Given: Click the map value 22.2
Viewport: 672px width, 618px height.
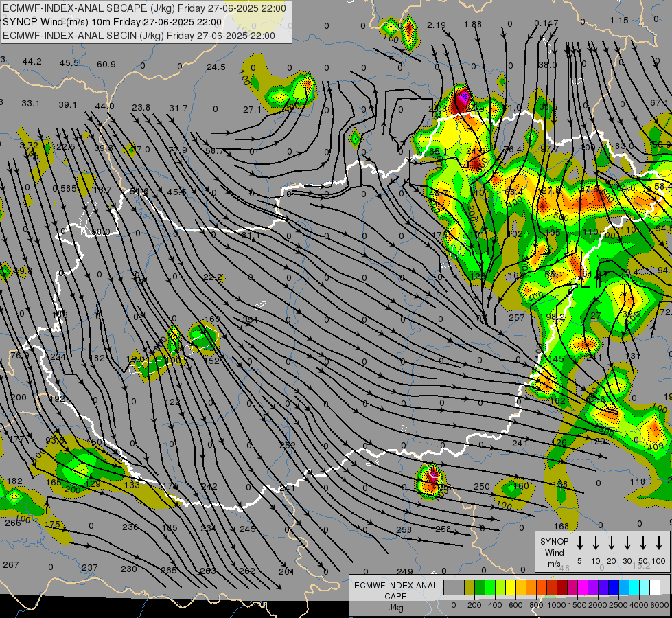Looking at the screenshot, I should click(x=213, y=277).
